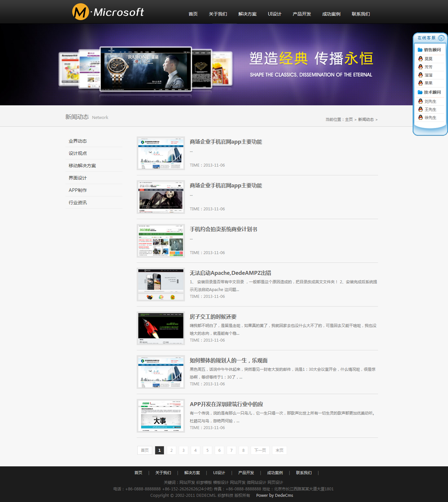Open article 手机约会拍卖系统商业计划书

[223, 229]
